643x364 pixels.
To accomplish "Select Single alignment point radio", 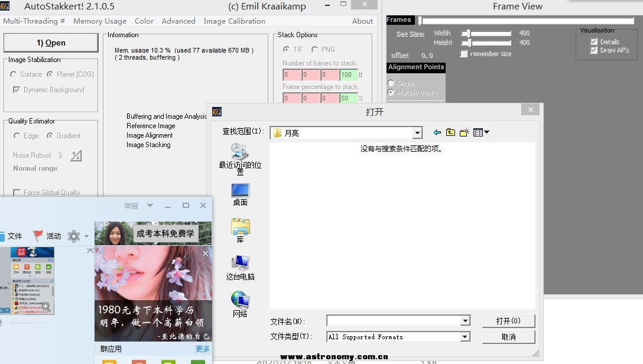I will tap(391, 83).
